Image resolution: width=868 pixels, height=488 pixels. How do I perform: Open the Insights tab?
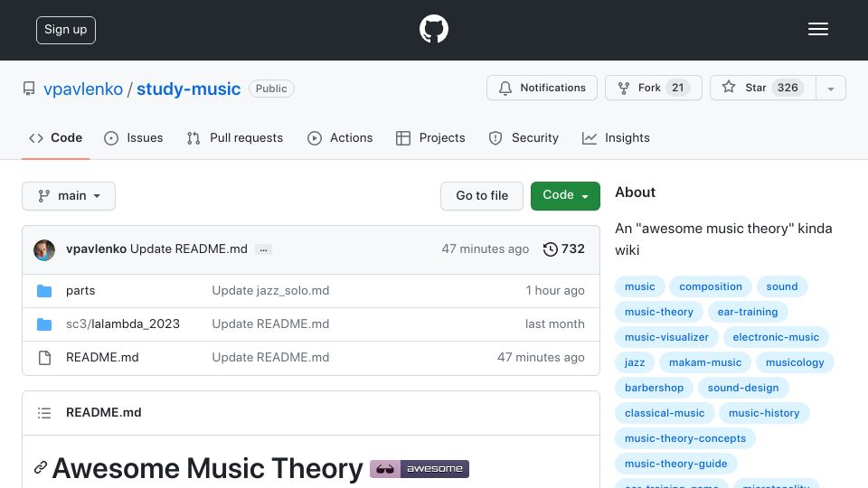pyautogui.click(x=616, y=137)
